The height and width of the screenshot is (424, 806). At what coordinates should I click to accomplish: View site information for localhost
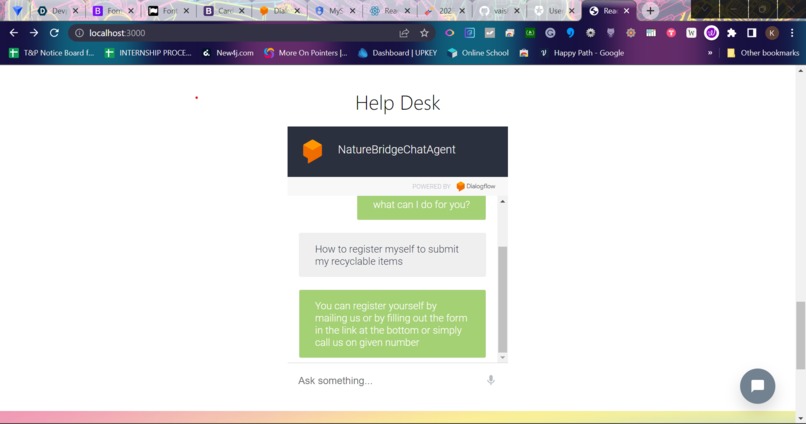pyautogui.click(x=79, y=33)
